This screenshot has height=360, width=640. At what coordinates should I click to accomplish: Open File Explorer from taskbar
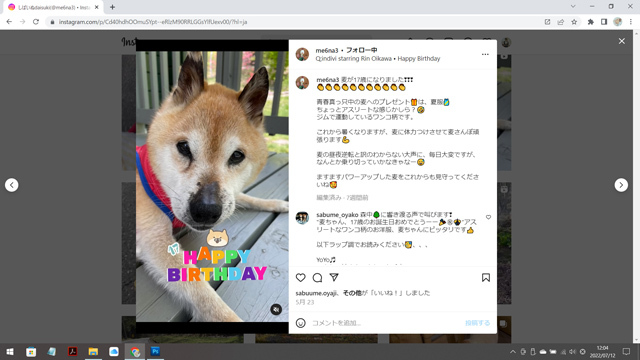[x=93, y=351]
